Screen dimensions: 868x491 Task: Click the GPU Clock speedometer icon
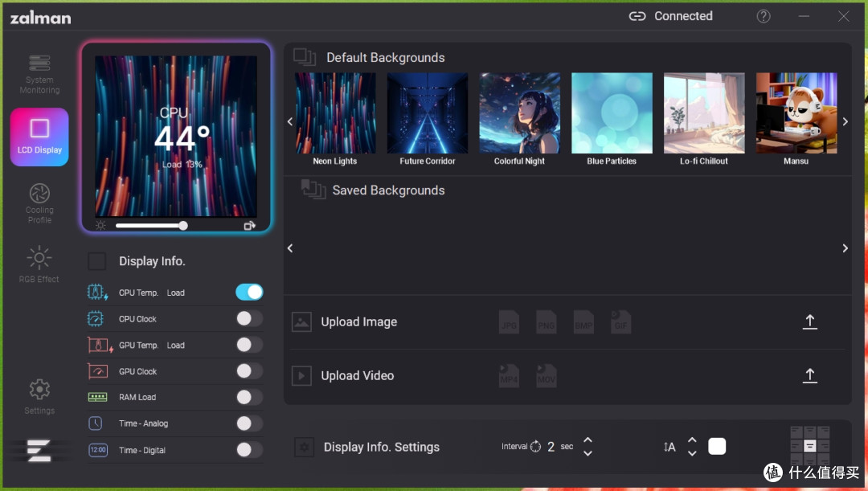click(98, 371)
